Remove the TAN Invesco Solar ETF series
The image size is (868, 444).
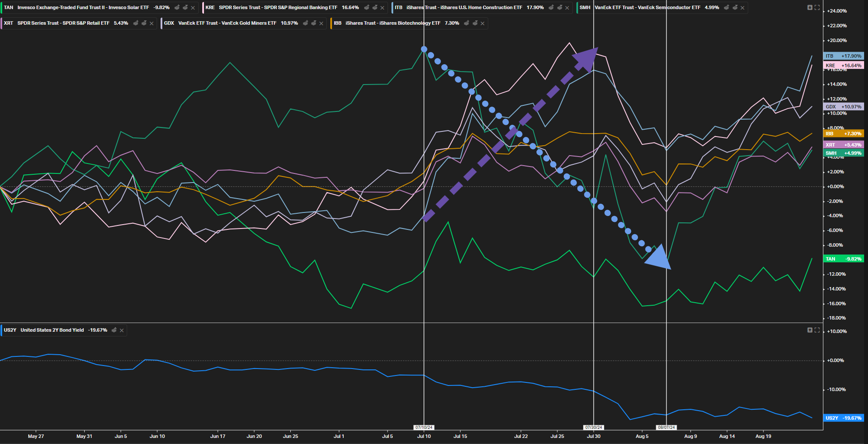pyautogui.click(x=193, y=8)
